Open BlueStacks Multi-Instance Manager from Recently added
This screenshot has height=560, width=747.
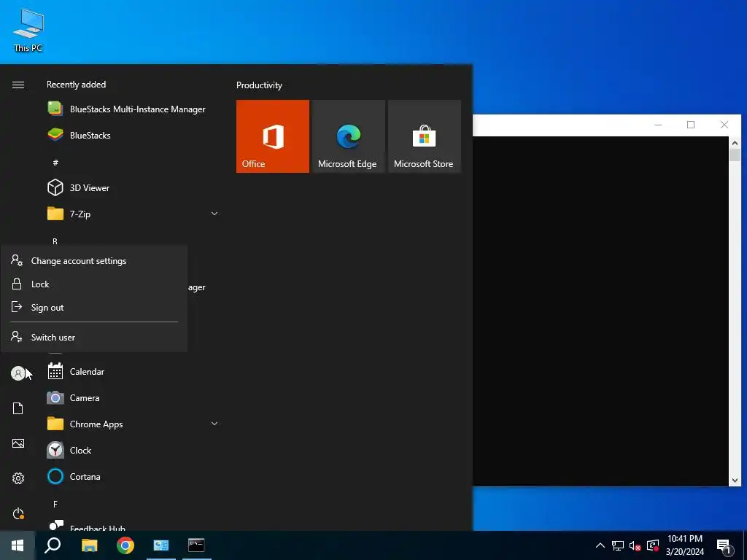(133, 109)
